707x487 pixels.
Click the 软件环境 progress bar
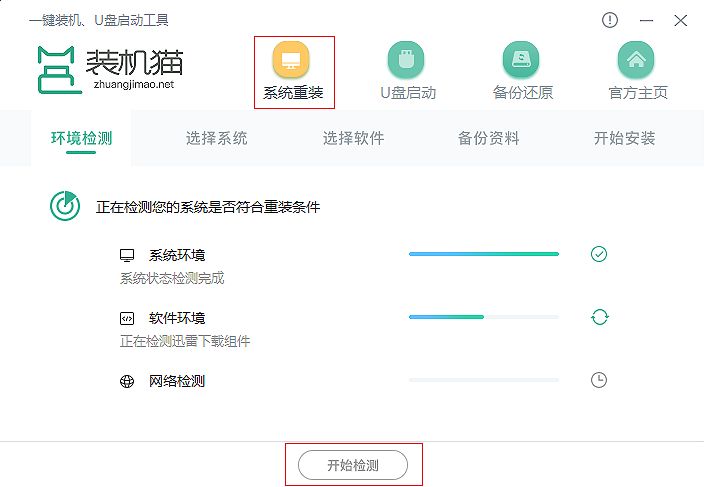click(484, 317)
